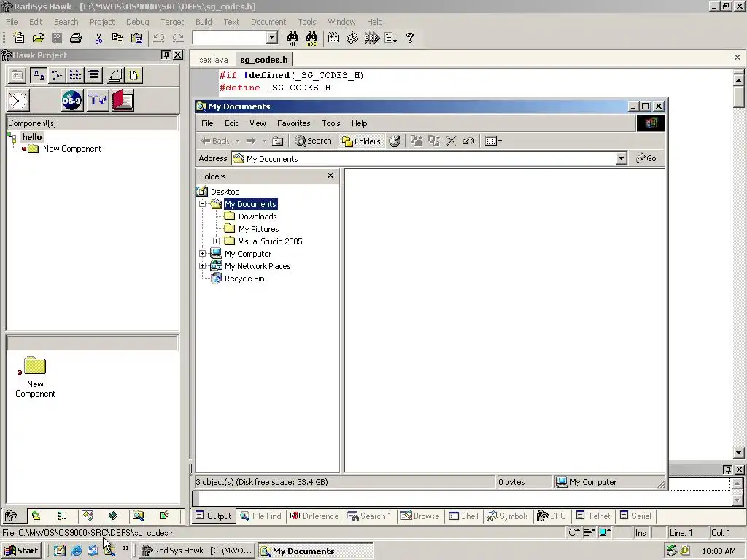Click the Build icon in Hawk toolbar

[x=352, y=38]
